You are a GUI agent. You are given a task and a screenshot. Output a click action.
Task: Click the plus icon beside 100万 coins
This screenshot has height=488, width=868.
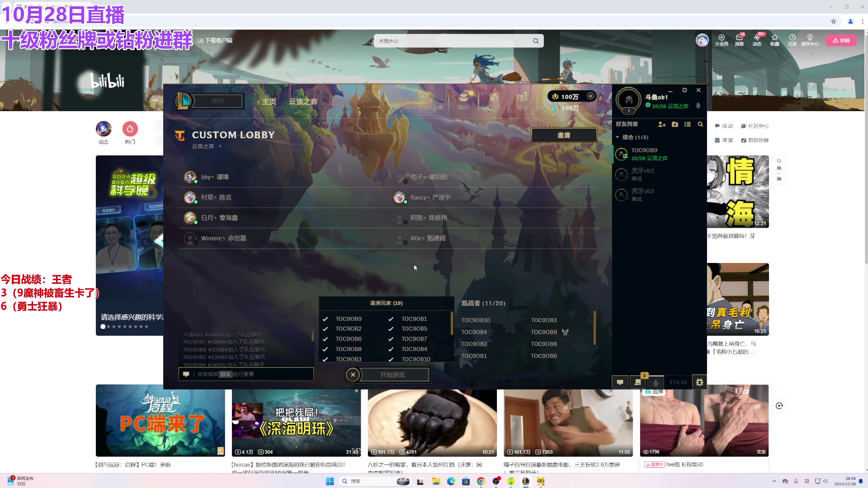pos(590,96)
